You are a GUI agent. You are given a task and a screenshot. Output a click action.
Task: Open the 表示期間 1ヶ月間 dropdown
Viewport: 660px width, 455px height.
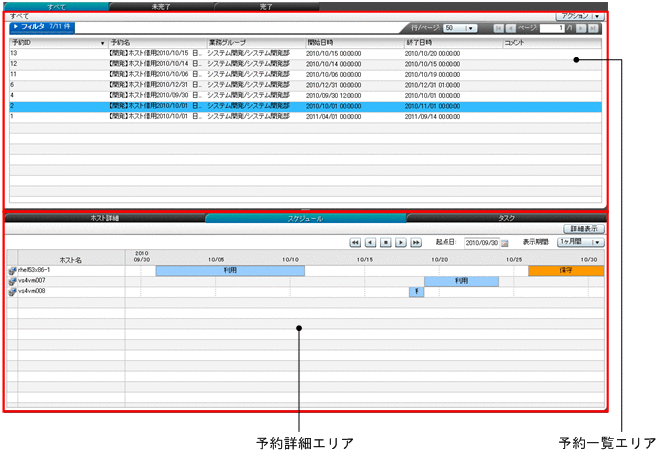click(580, 242)
